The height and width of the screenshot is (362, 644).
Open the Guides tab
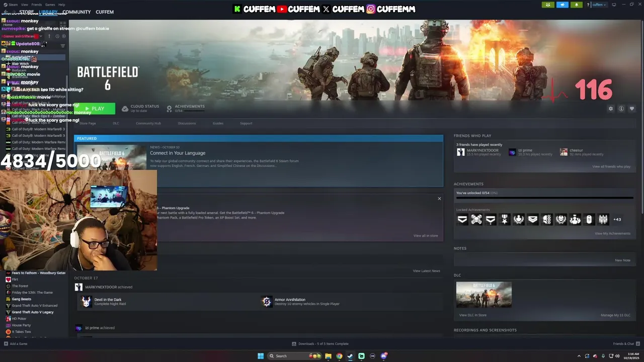coord(218,123)
